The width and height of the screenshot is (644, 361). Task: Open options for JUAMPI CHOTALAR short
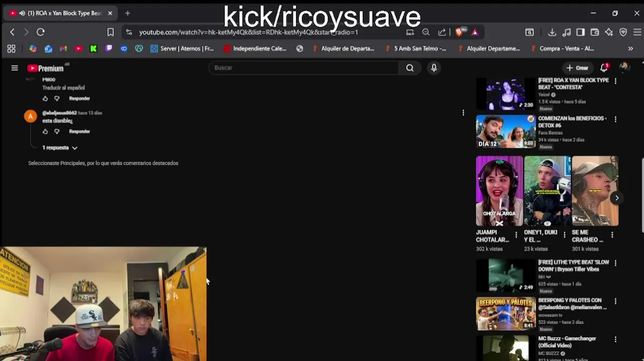[516, 234]
